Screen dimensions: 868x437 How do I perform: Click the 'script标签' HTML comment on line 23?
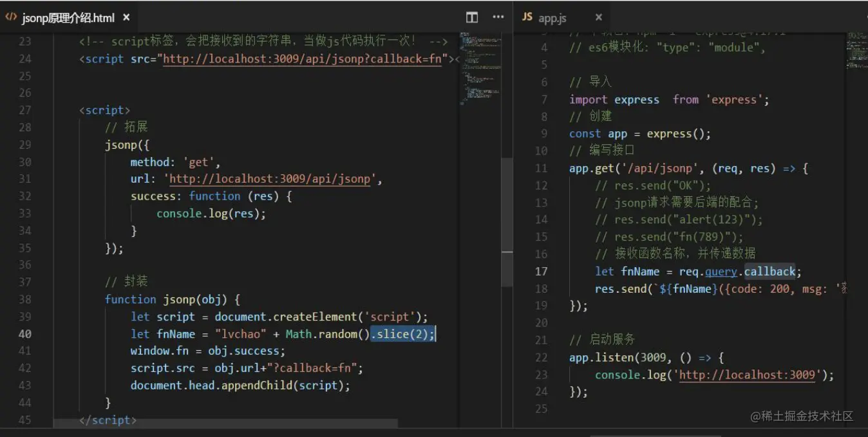263,41
